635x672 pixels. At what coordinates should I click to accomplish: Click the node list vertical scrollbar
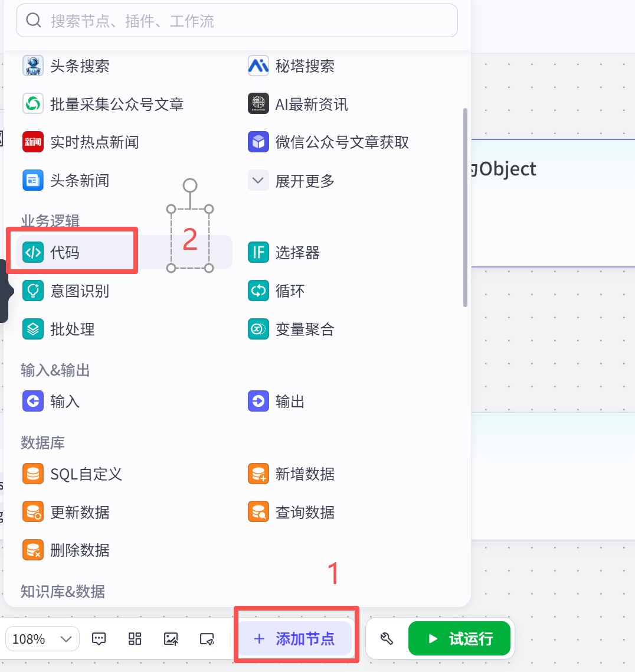(x=465, y=207)
